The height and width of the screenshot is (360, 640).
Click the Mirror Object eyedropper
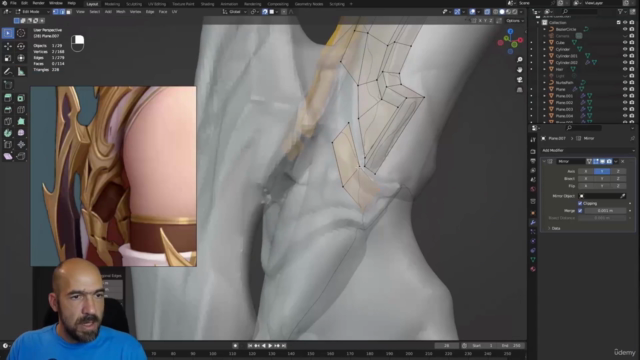pos(622,196)
